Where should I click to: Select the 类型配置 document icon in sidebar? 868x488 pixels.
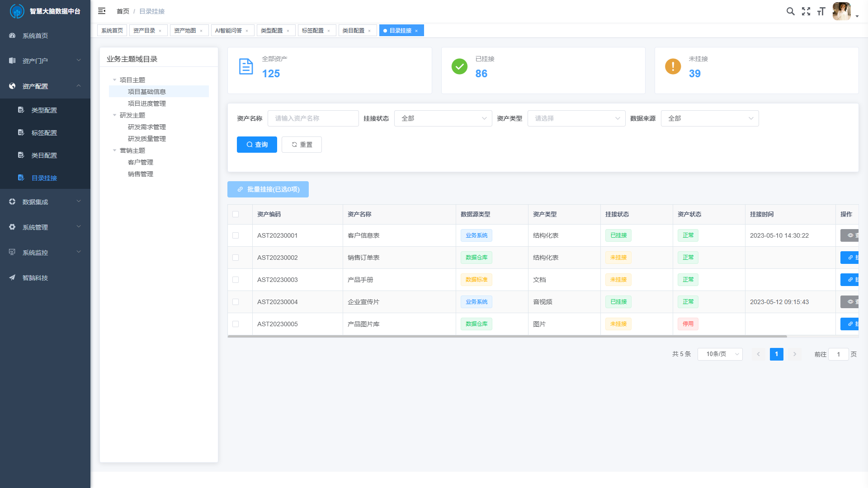tap(21, 109)
